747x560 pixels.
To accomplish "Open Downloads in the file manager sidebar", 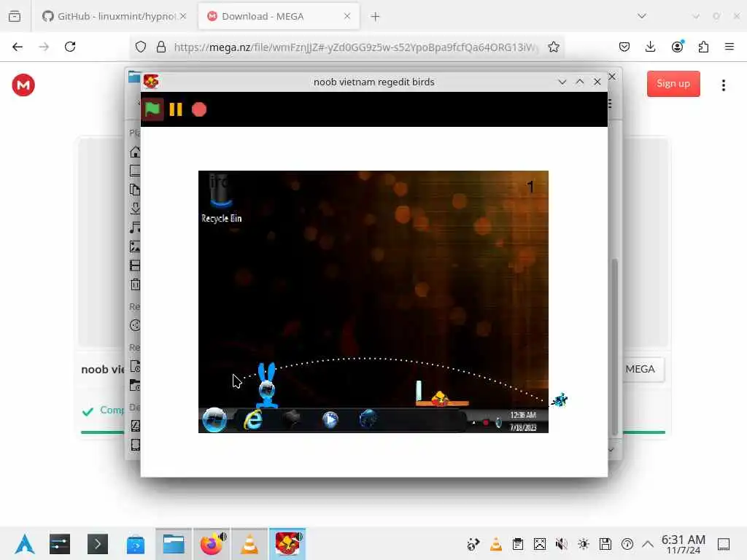I will tap(135, 209).
